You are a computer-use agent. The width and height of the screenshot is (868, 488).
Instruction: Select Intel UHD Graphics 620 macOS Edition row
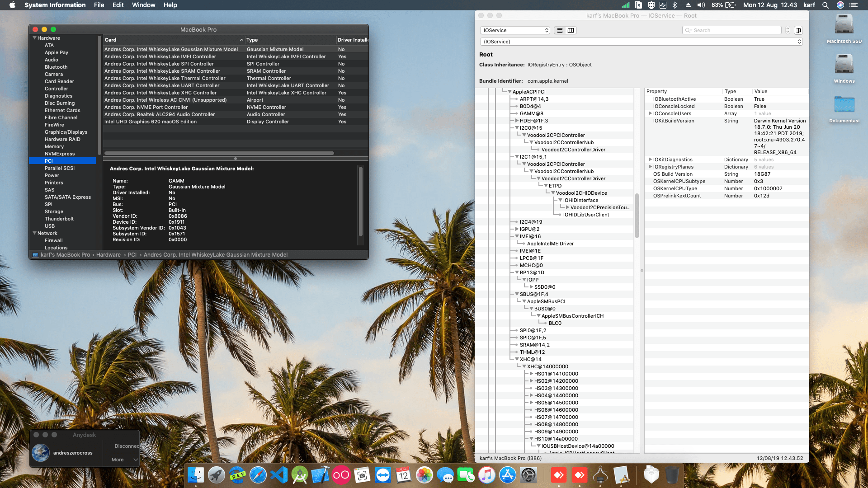[236, 122]
